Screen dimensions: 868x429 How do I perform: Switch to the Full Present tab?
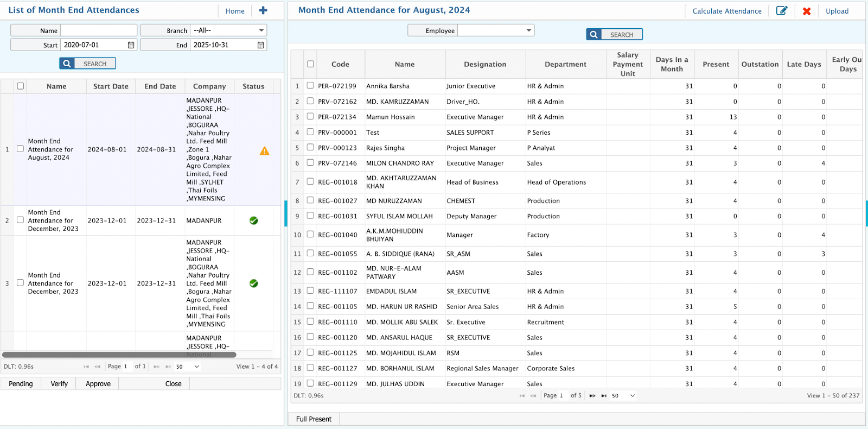314,419
